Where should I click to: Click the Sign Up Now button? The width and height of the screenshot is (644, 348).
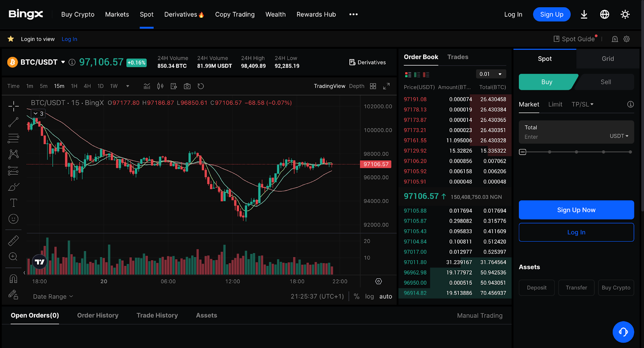point(576,210)
